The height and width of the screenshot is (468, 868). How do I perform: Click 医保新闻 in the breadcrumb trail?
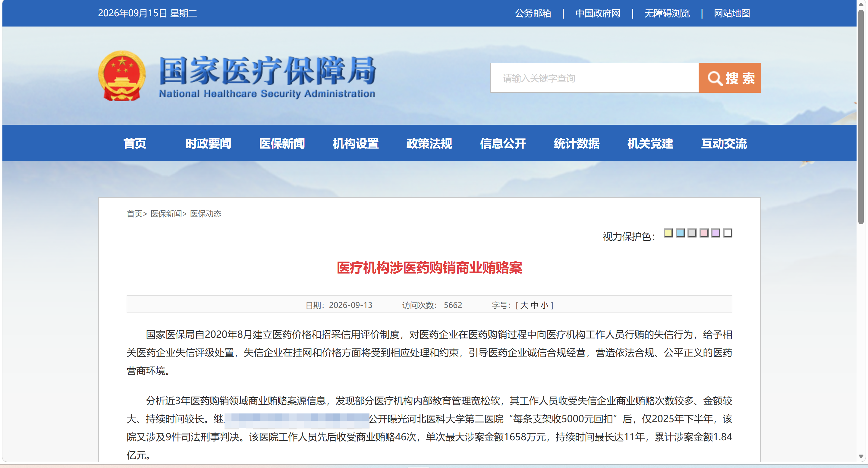coord(166,214)
